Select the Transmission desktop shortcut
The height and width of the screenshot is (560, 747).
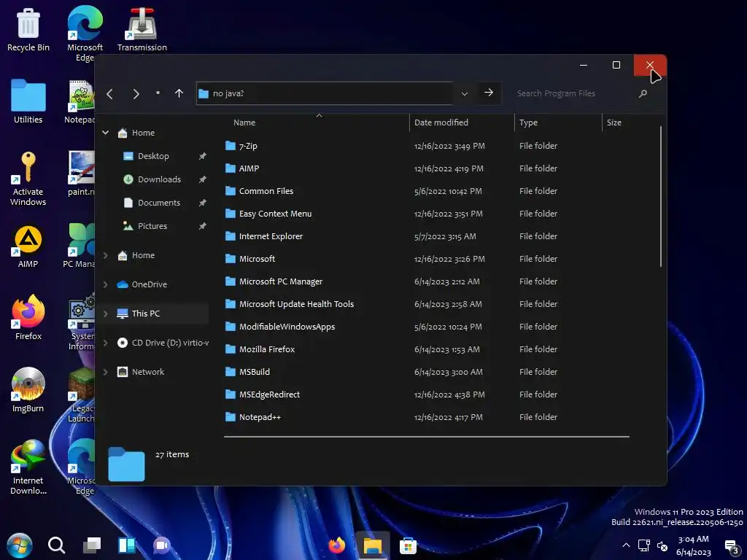[x=142, y=29]
